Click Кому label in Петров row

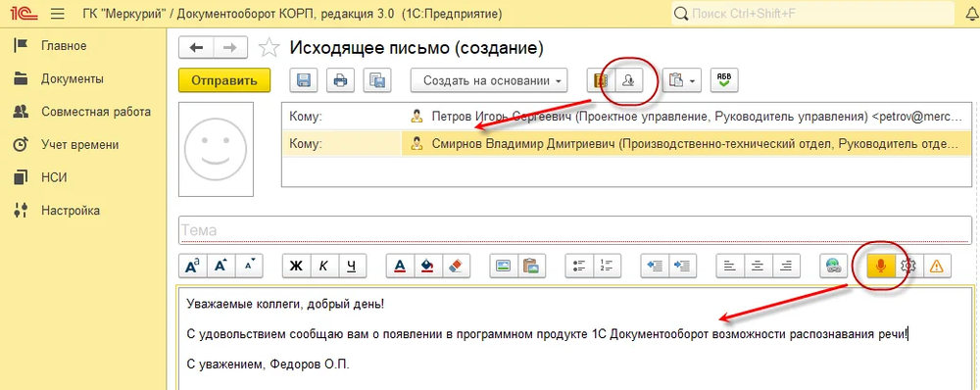(305, 117)
